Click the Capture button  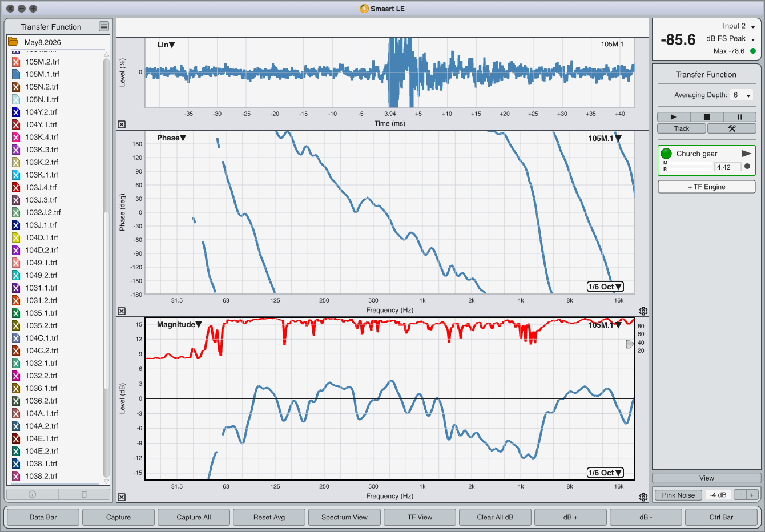pyautogui.click(x=118, y=517)
